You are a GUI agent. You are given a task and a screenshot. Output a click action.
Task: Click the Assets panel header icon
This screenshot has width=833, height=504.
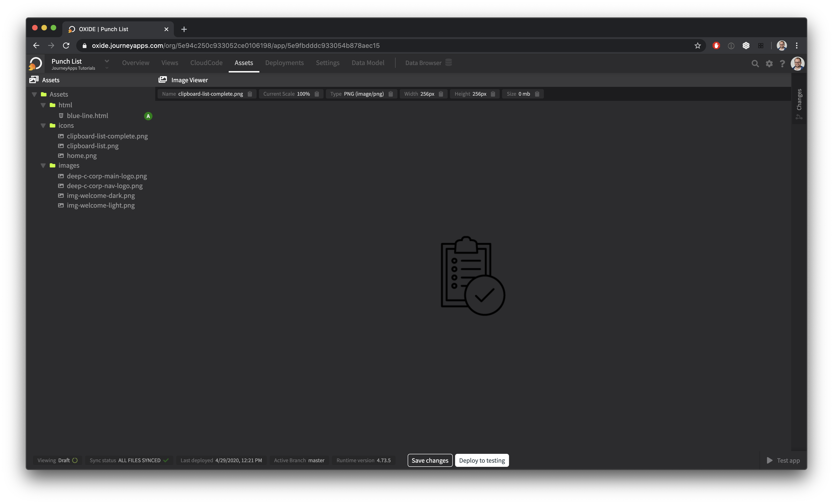pos(34,80)
